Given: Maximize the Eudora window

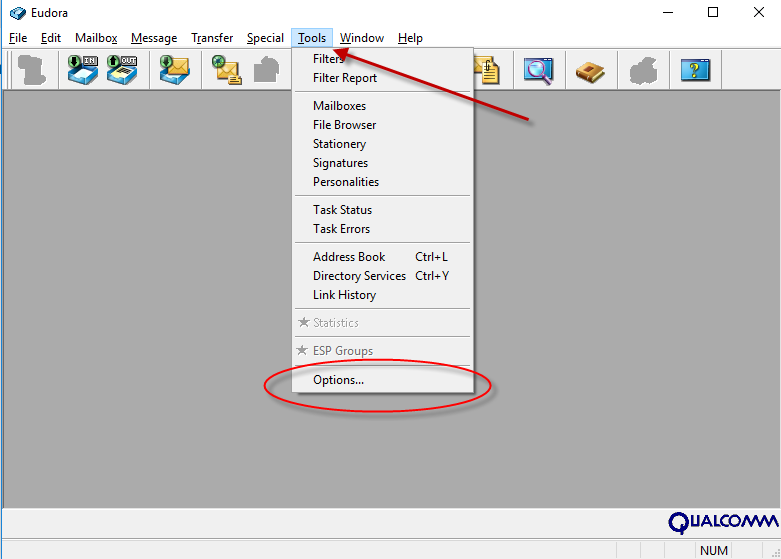Looking at the screenshot, I should 713,12.
